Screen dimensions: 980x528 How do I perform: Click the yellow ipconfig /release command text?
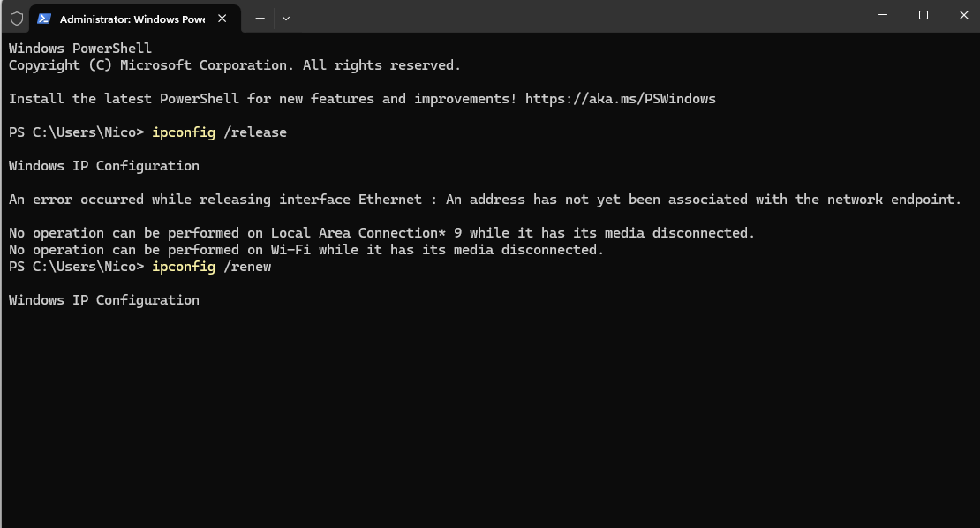tap(184, 132)
